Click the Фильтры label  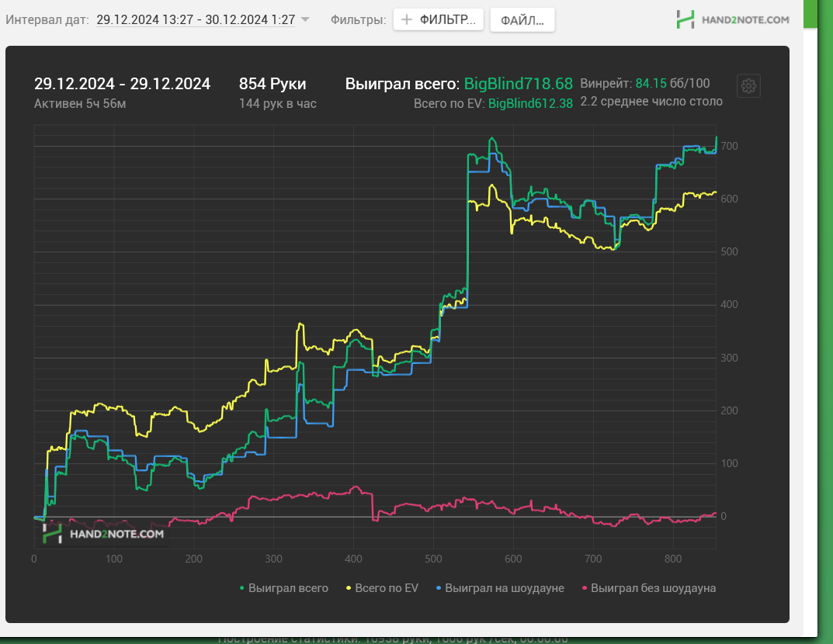pyautogui.click(x=359, y=19)
